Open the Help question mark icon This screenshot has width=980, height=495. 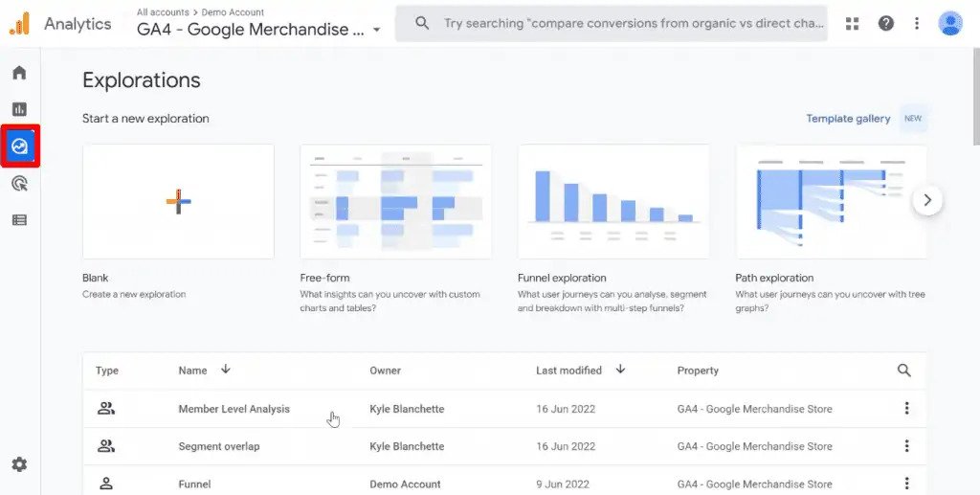click(885, 24)
